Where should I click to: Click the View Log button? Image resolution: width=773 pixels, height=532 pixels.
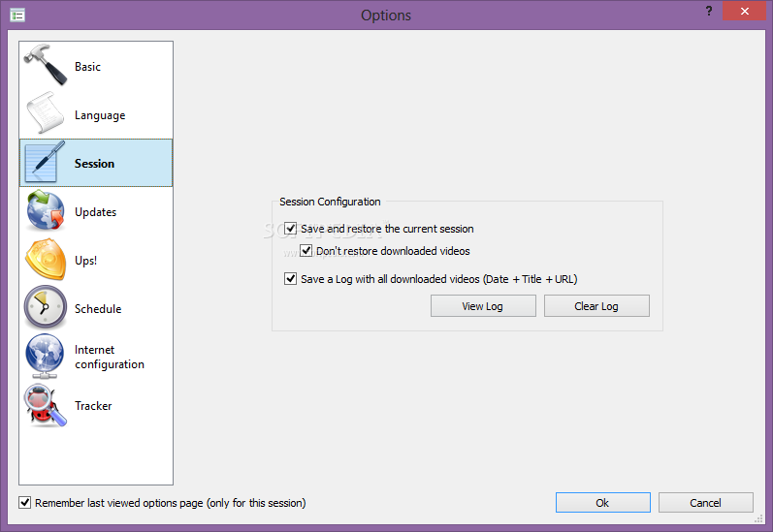(x=483, y=306)
